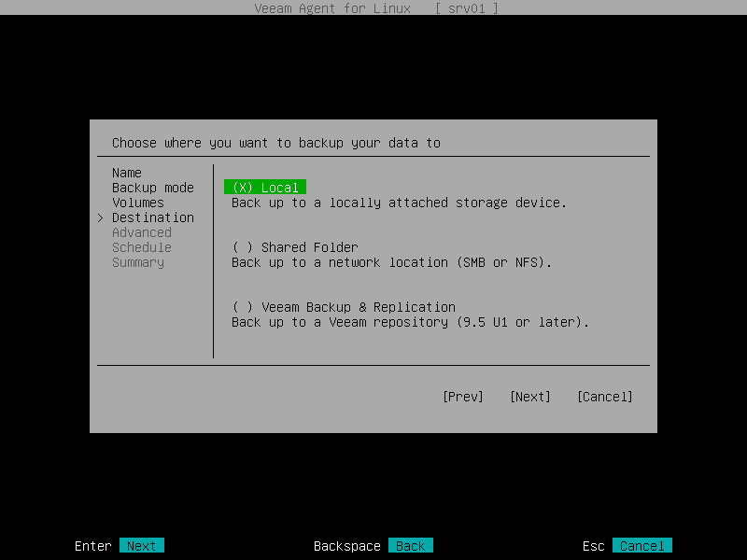Click the Cancel shortcut in bottom bar
The width and height of the screenshot is (747, 560).
(642, 545)
